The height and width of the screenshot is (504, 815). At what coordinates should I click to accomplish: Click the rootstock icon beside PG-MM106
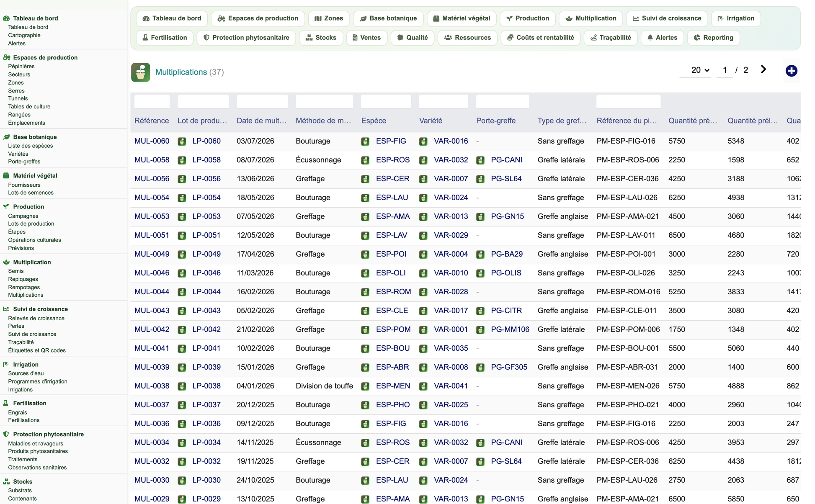(480, 330)
